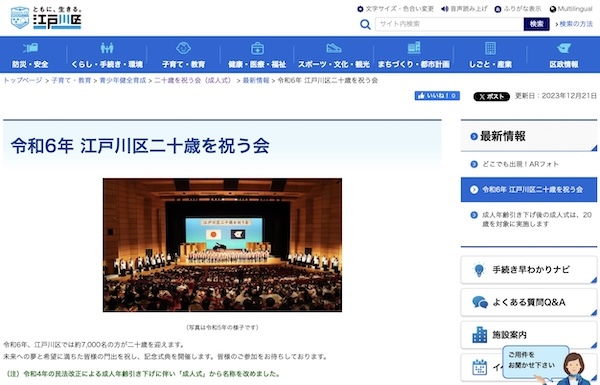Screen dimensions: 600x385
Task: Select the 子育て・教育 baby face icon
Action: [x=183, y=48]
